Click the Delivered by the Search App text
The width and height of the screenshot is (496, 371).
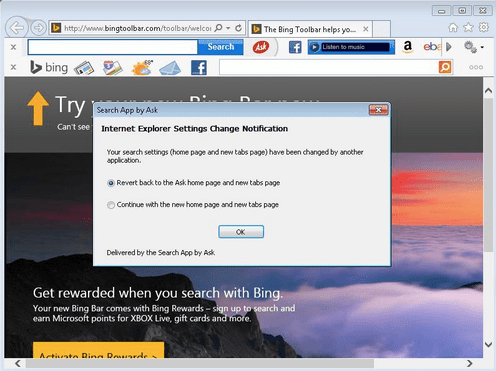(161, 253)
